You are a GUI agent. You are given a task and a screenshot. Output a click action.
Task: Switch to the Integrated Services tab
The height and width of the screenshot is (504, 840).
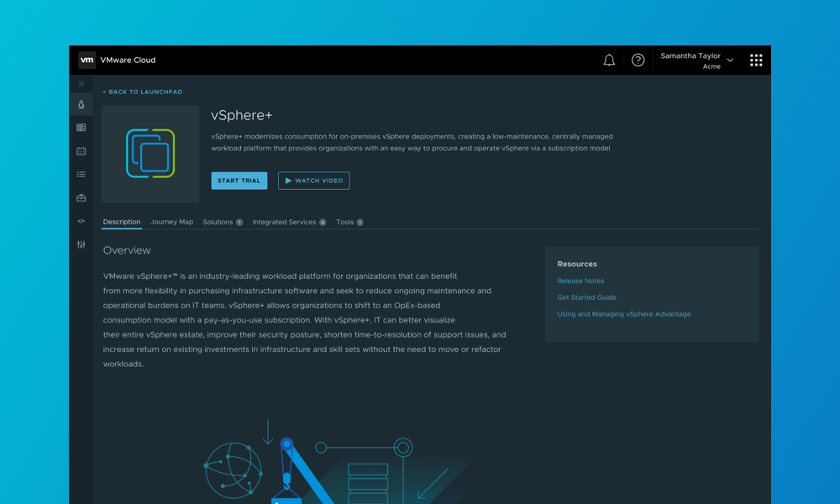click(289, 222)
